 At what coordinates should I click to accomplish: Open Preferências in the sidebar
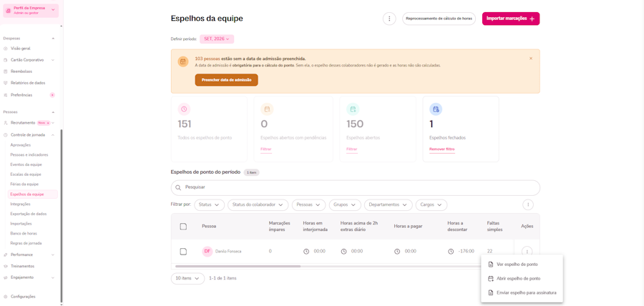pos(21,95)
